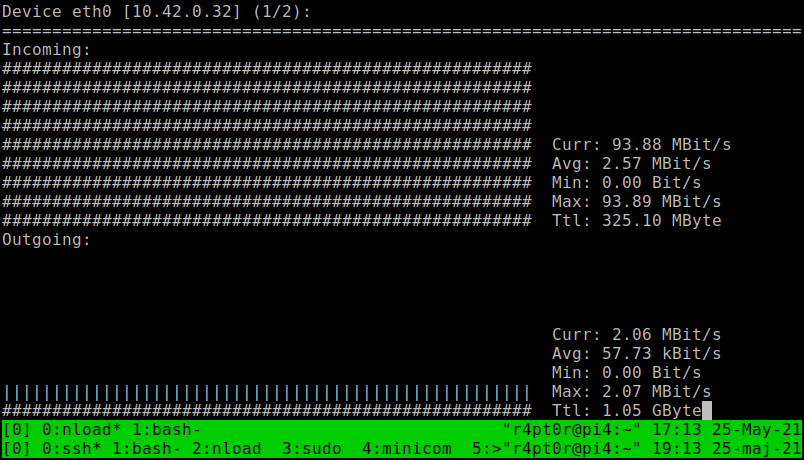Switch to outer tmux window 5:>
This screenshot has height=460, width=804.
[487, 449]
